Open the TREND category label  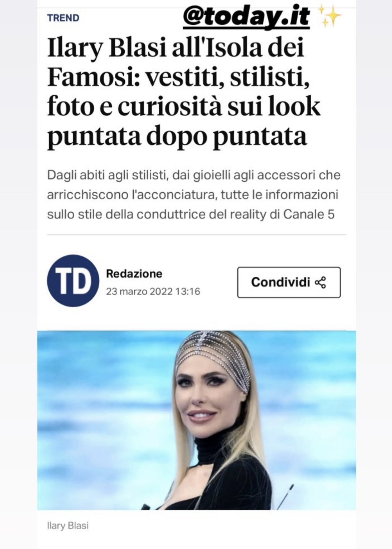point(63,18)
